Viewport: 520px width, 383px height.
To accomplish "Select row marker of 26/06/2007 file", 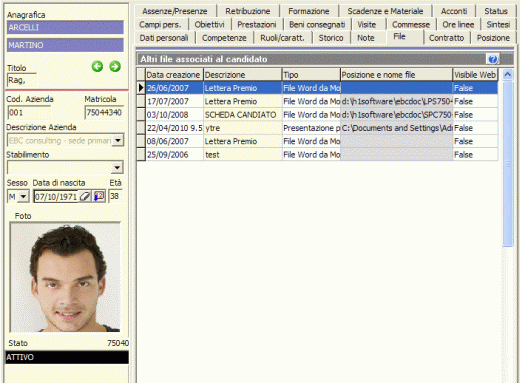I will point(141,88).
